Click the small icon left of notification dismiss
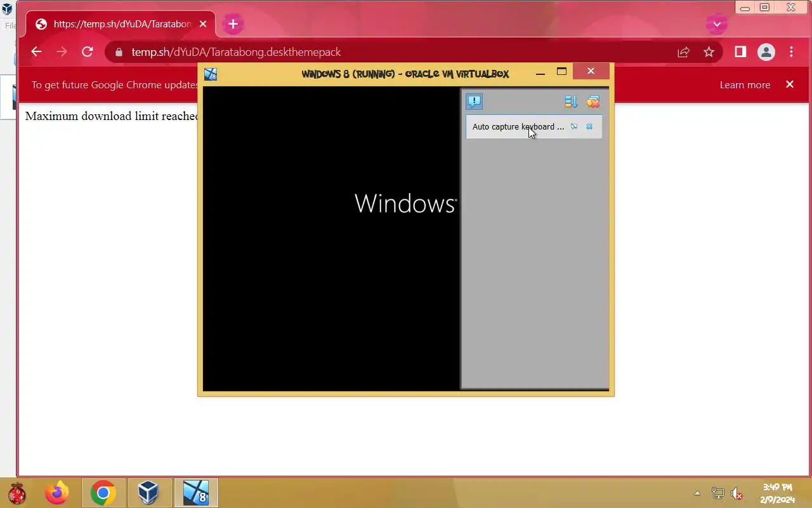 click(x=574, y=126)
